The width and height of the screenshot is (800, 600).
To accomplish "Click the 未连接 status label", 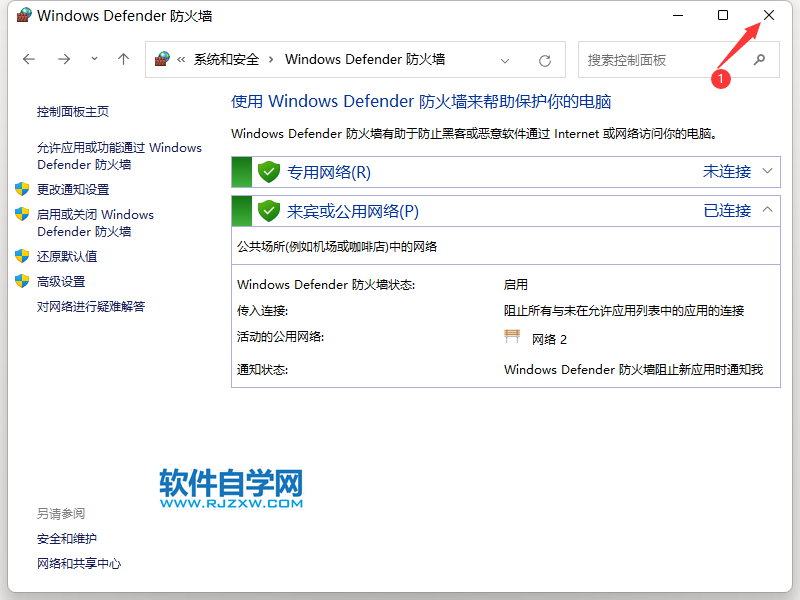I will (x=727, y=171).
